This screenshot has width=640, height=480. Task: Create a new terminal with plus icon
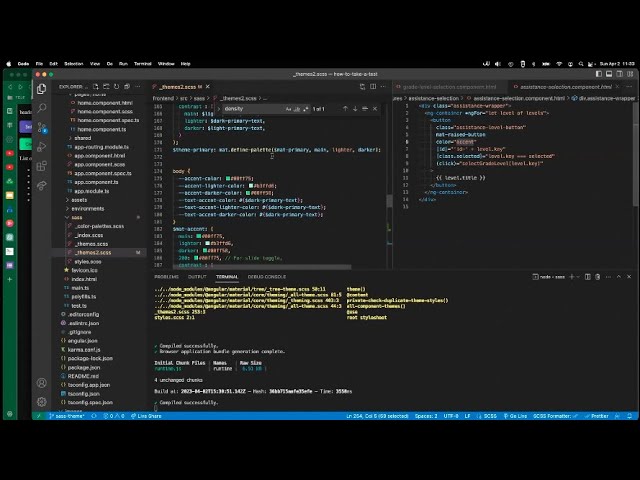click(571, 277)
